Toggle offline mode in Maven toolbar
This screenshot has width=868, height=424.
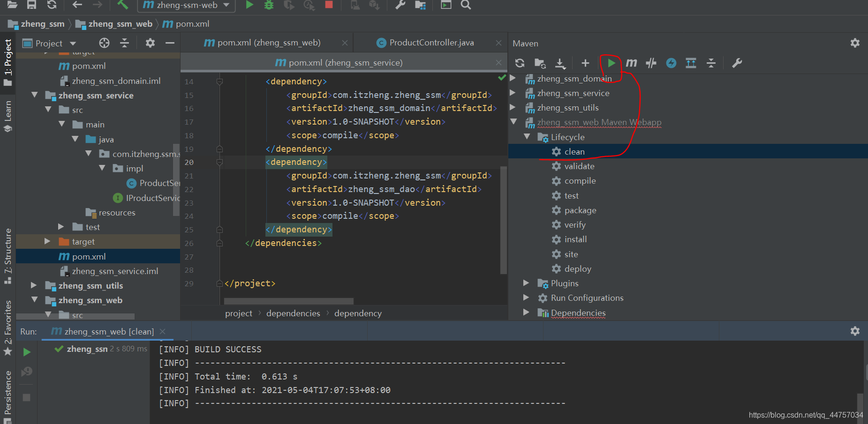click(651, 63)
